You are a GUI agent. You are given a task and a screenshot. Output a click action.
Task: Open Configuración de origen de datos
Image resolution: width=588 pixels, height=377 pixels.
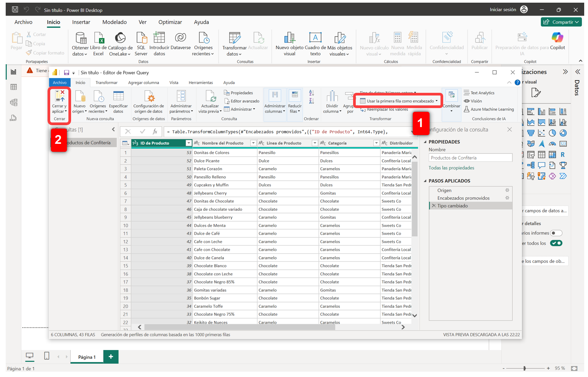[x=149, y=102]
